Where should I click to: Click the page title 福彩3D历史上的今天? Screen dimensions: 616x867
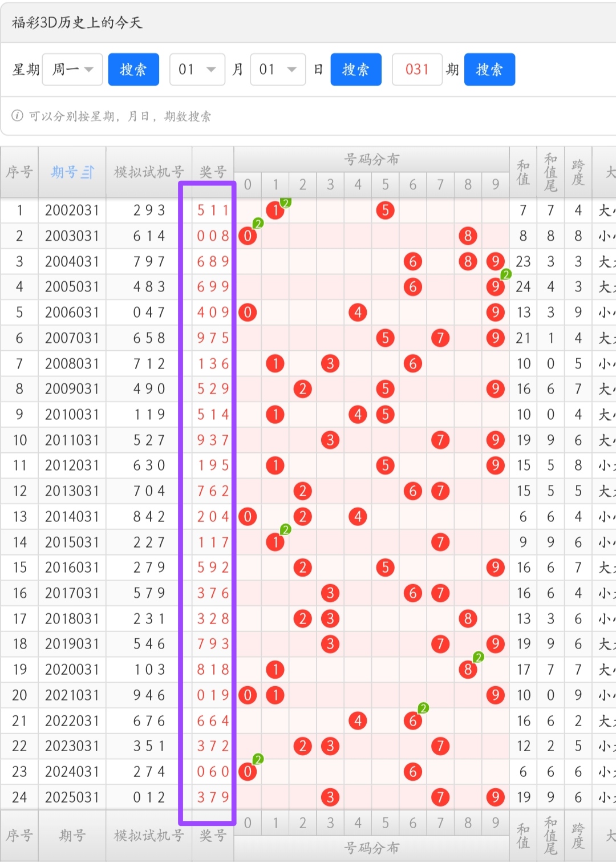77,22
